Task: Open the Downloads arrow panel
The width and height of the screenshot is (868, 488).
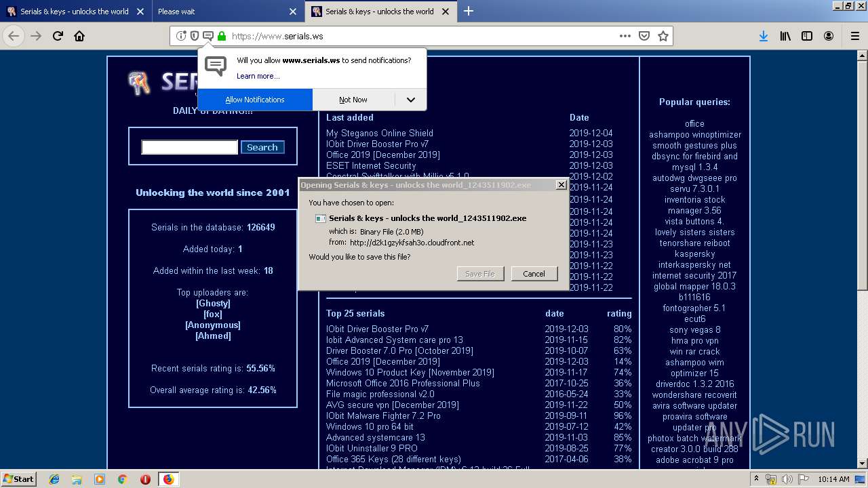Action: pyautogui.click(x=764, y=36)
